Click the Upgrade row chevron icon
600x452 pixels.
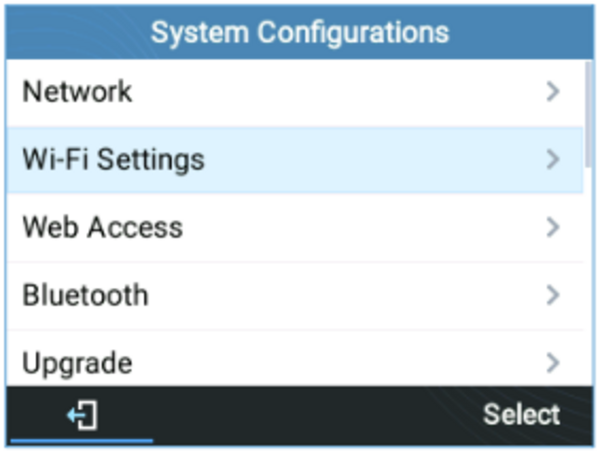point(553,363)
